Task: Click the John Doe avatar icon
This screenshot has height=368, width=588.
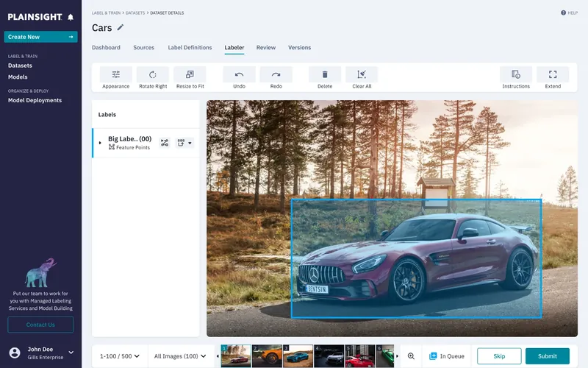Action: click(x=15, y=353)
